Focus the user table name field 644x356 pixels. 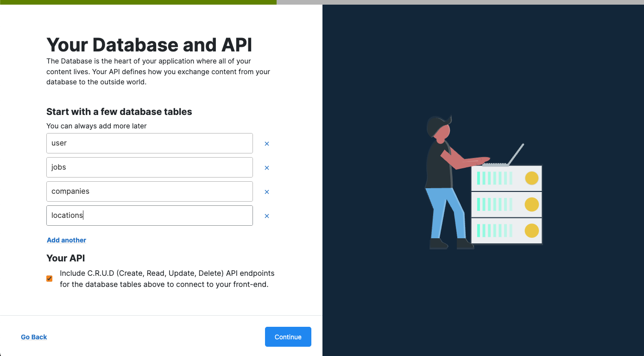pyautogui.click(x=149, y=143)
